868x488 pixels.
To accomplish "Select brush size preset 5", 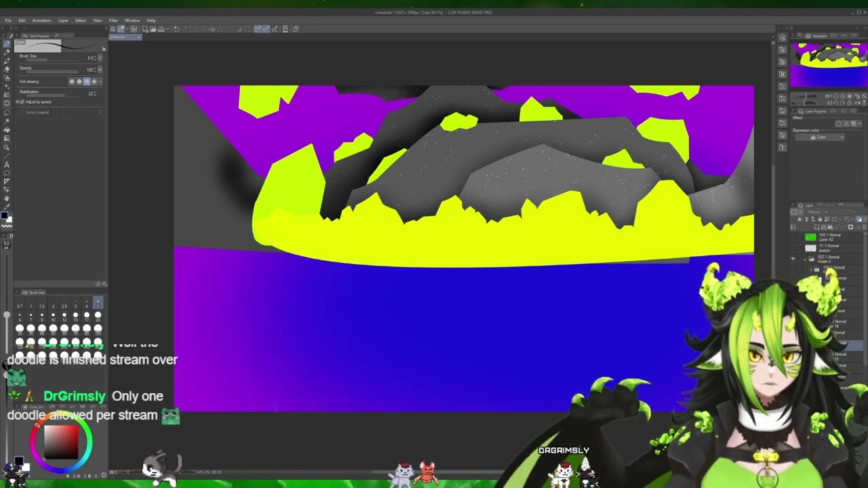I will (x=98, y=303).
